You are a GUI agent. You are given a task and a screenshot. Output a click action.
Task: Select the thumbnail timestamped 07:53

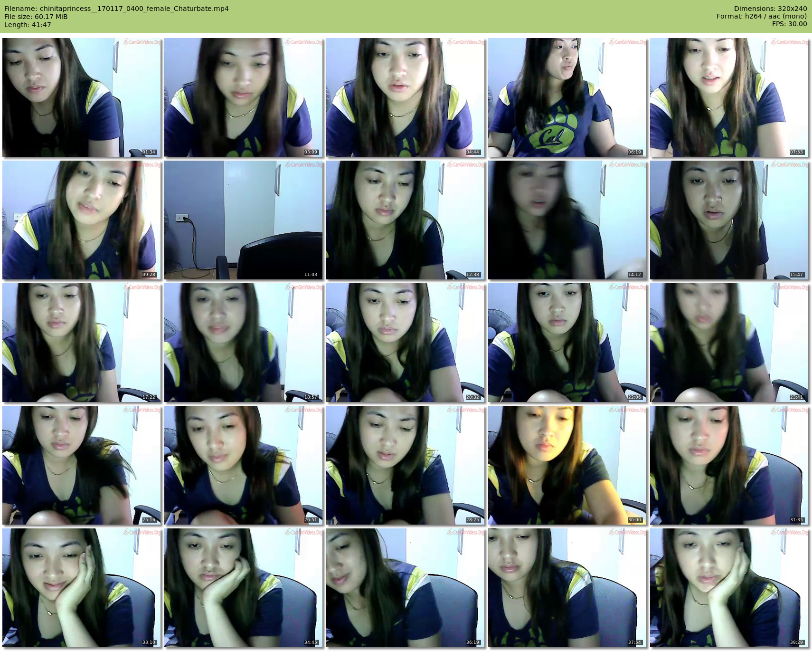click(x=729, y=97)
